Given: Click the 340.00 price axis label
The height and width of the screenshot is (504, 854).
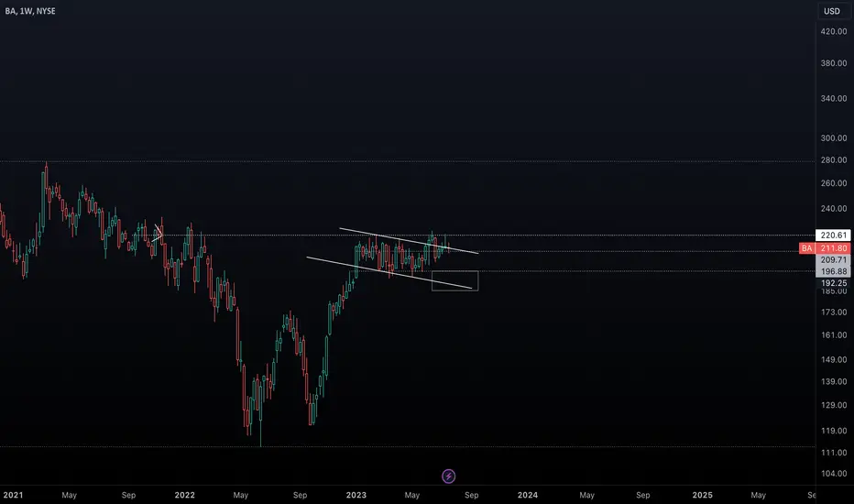Looking at the screenshot, I should (x=834, y=99).
